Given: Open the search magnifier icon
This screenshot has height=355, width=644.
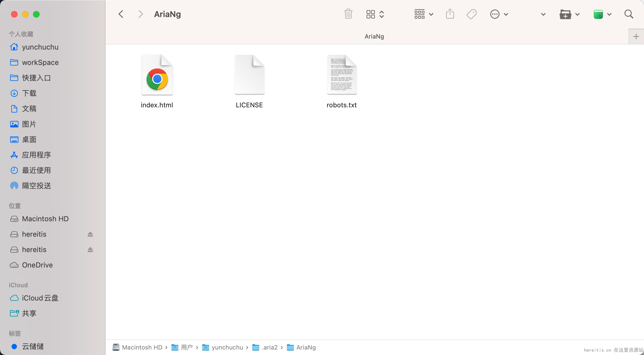Looking at the screenshot, I should 629,14.
